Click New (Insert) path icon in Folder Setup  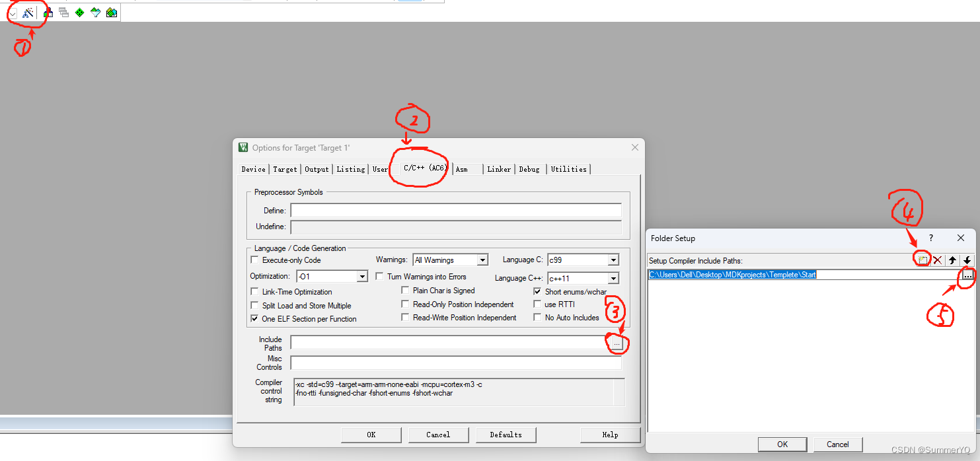click(923, 260)
